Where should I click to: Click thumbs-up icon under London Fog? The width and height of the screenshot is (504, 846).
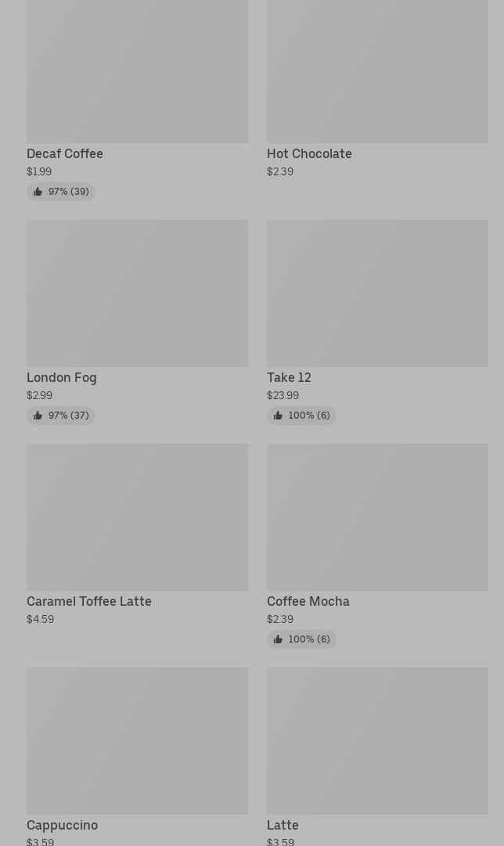point(38,416)
